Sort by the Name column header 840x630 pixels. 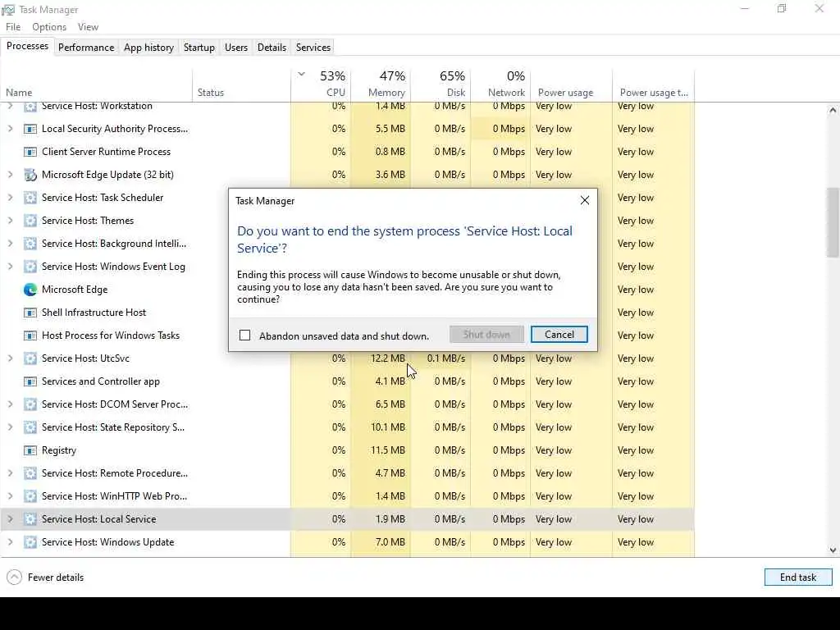tap(97, 84)
